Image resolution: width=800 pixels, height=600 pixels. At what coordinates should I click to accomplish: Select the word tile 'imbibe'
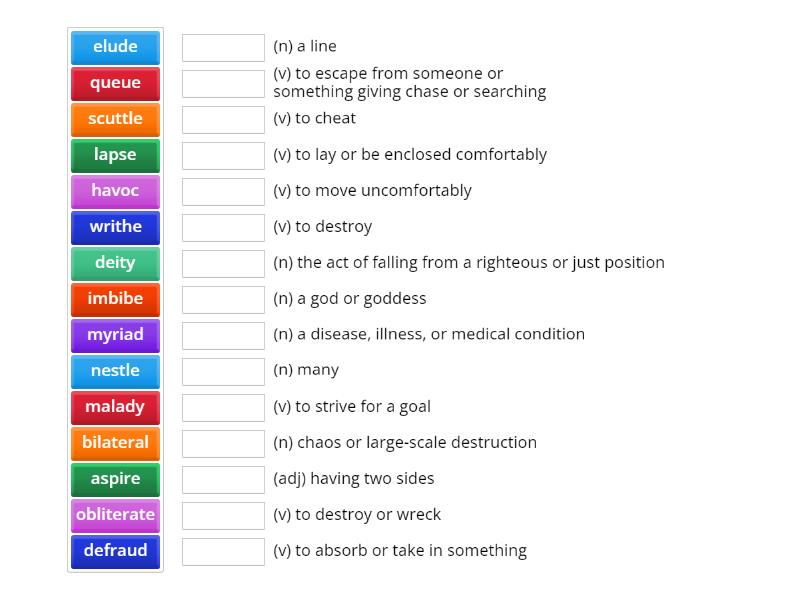(x=115, y=299)
